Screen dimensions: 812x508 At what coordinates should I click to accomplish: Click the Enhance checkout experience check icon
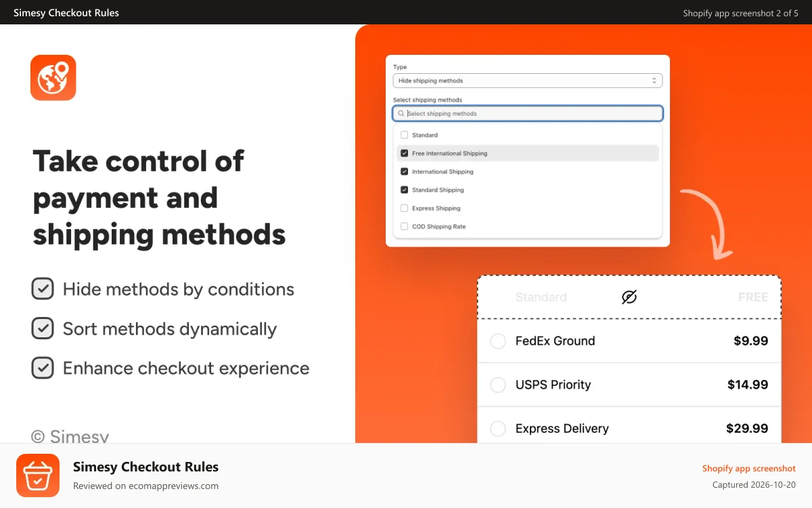(x=43, y=368)
